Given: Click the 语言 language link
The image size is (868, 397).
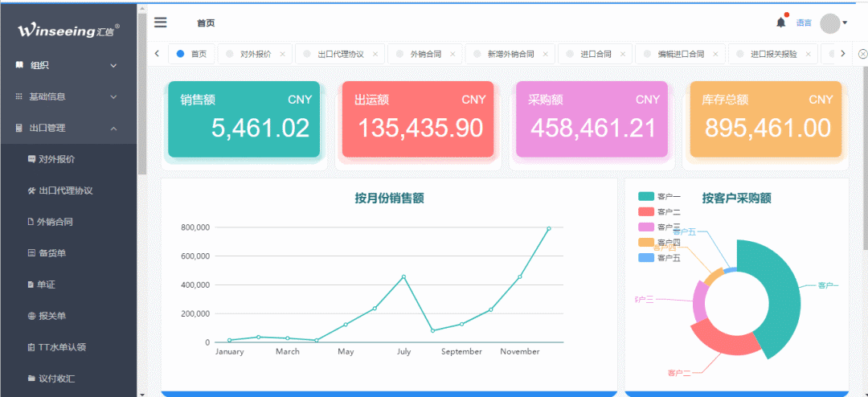Looking at the screenshot, I should (x=804, y=23).
